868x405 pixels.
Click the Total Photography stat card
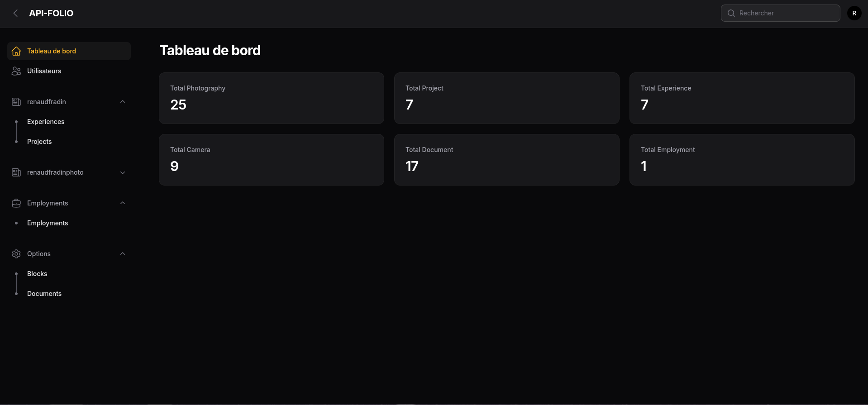[272, 98]
